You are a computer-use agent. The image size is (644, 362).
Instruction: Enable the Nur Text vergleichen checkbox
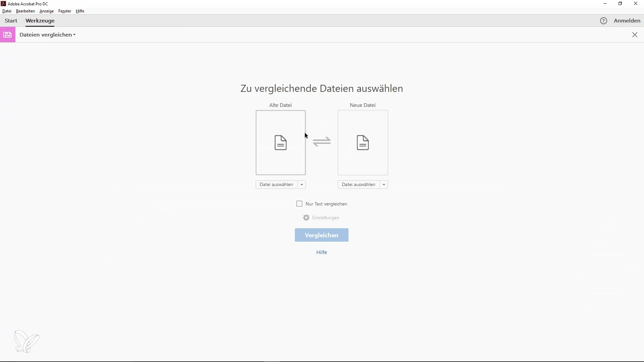tap(300, 204)
